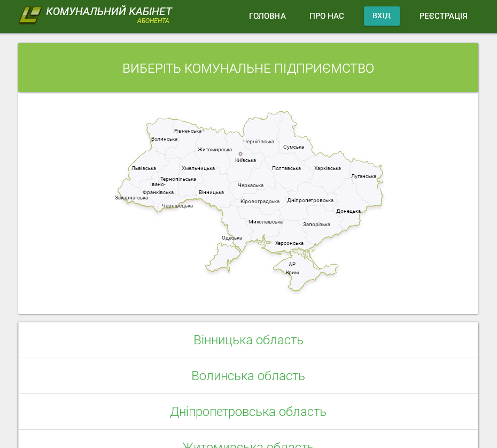The image size is (497, 448).
Task: Click the Kyiv city marker on map
Action: pos(240,154)
